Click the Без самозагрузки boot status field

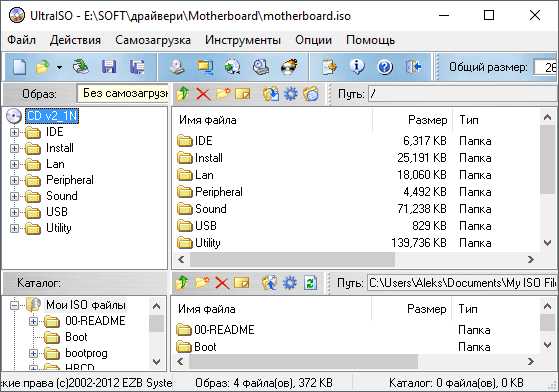122,93
